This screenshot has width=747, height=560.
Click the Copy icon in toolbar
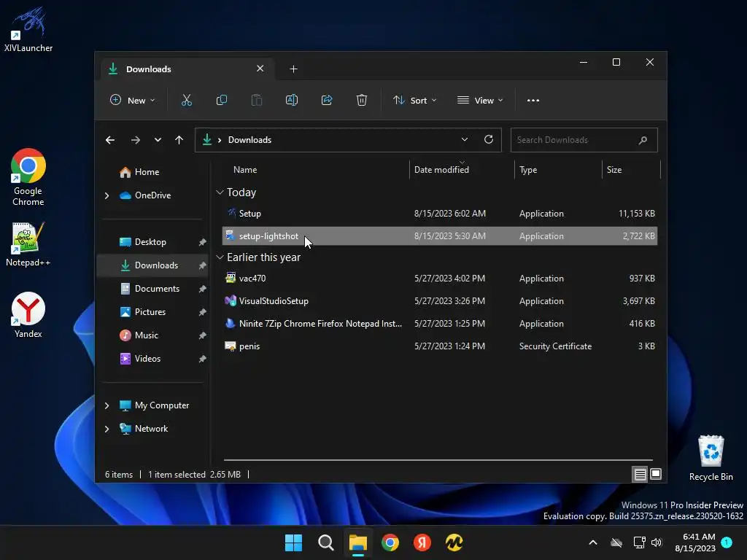click(x=222, y=101)
